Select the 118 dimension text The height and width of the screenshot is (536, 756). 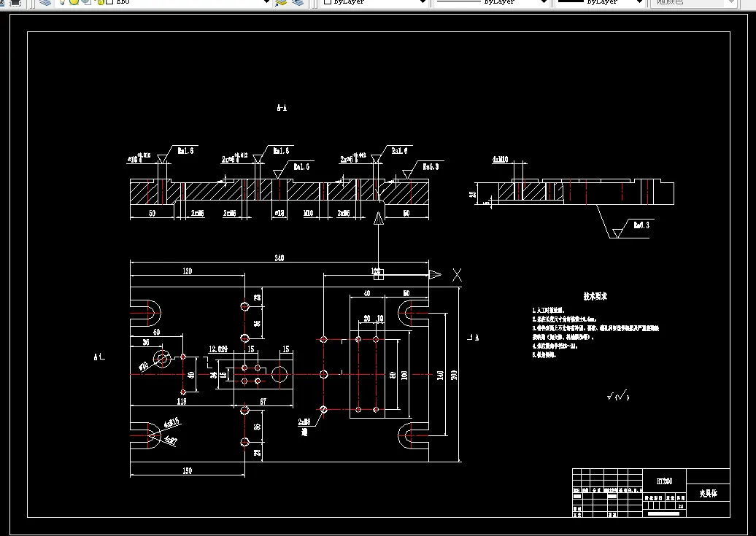tap(181, 401)
